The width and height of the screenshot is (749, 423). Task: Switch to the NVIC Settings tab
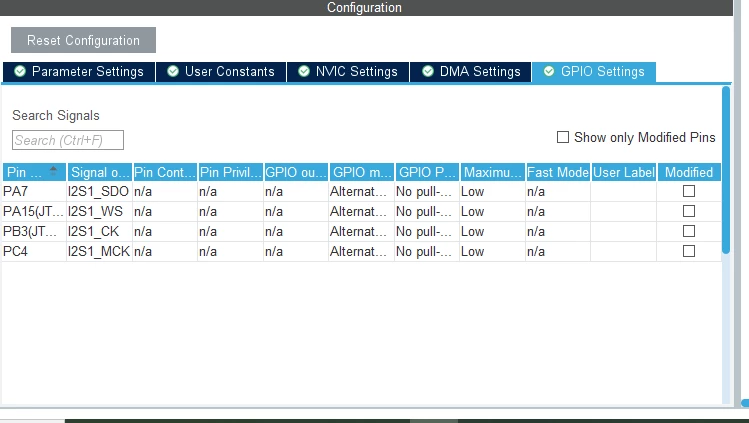click(348, 72)
